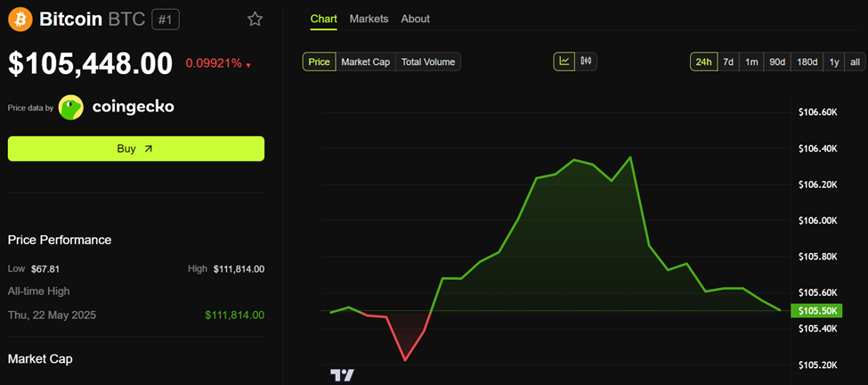This screenshot has height=385, width=868.
Task: Click the 0.09921% change percentage
Action: (x=214, y=63)
